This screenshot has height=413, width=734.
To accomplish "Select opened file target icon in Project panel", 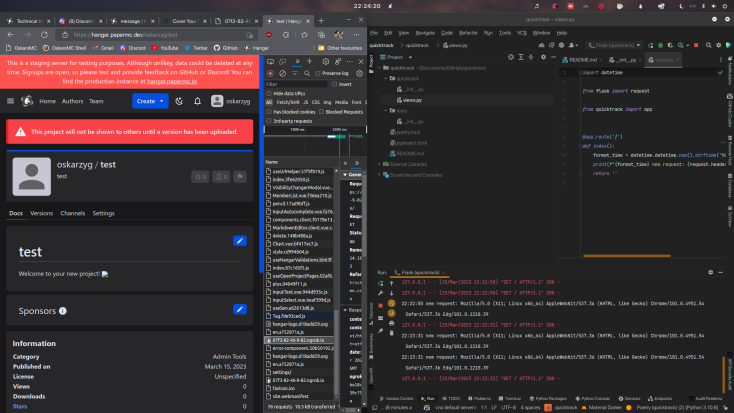I will (511, 57).
